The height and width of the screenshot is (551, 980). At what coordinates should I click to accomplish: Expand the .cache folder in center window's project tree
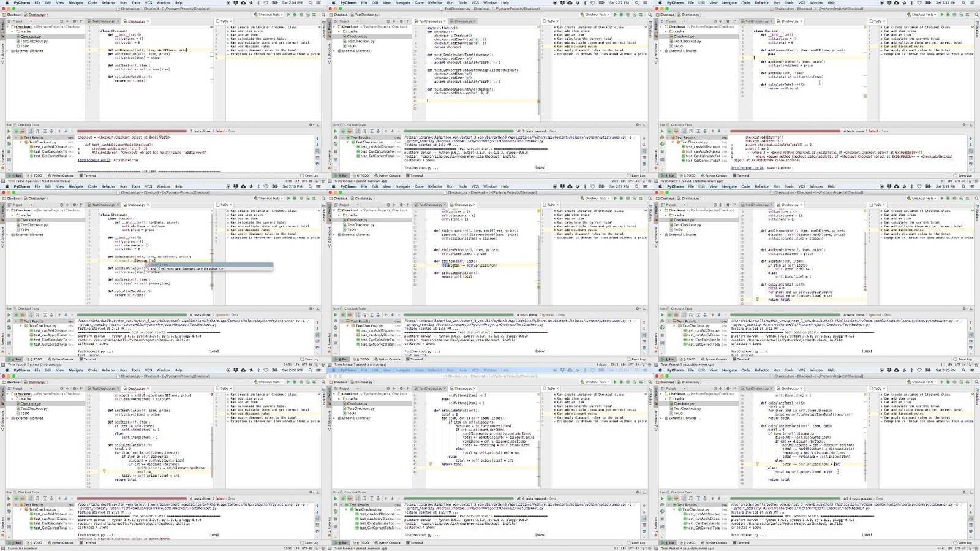(339, 215)
